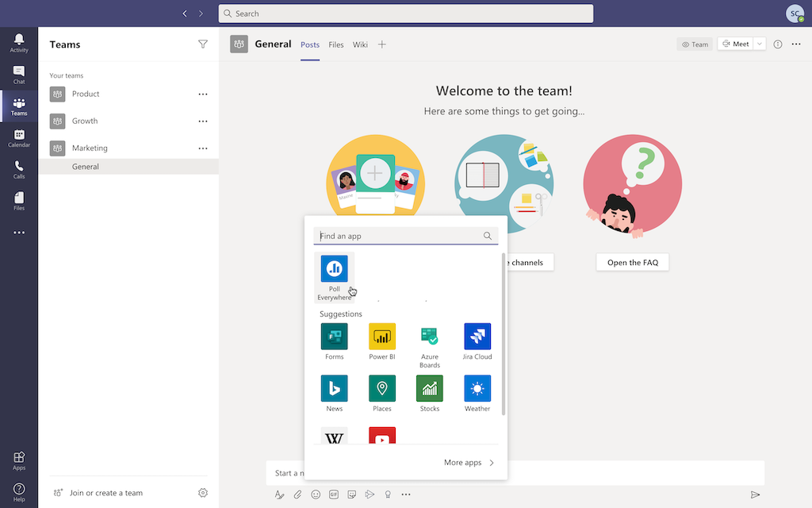Add the Forms app from suggestions
This screenshot has height=508, width=812.
coord(335,341)
